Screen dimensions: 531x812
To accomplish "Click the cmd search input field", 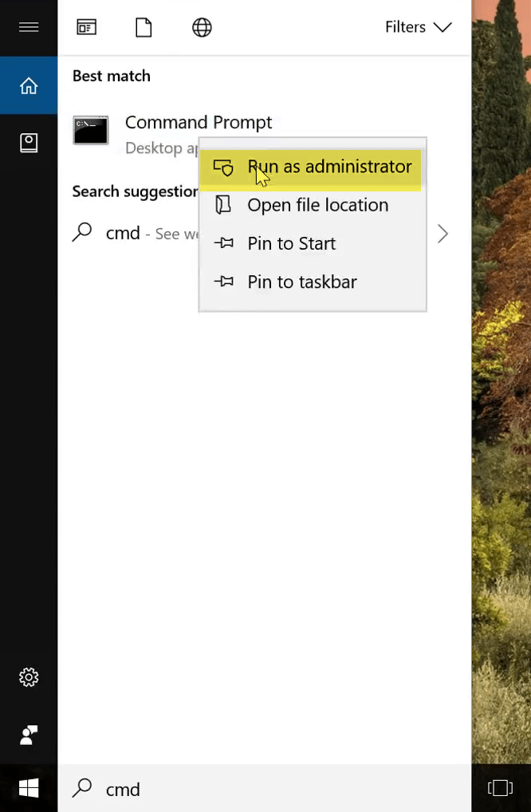I will click(265, 788).
